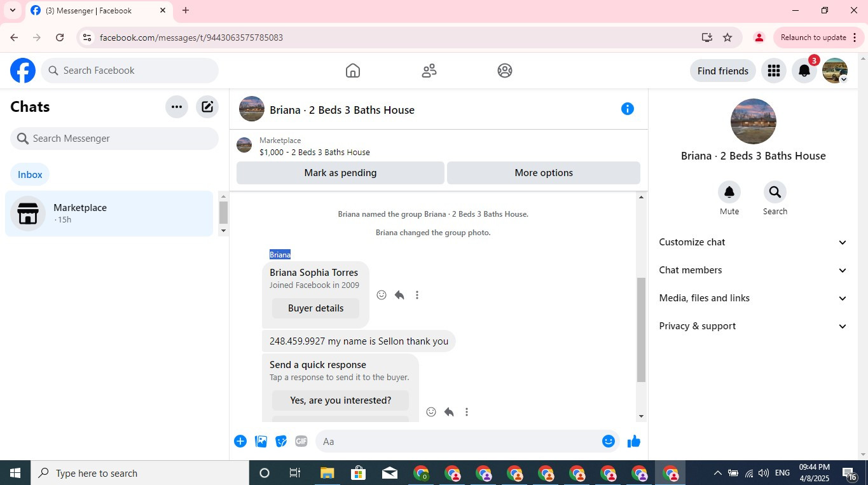Open Chrome three-dot menu

(x=855, y=38)
